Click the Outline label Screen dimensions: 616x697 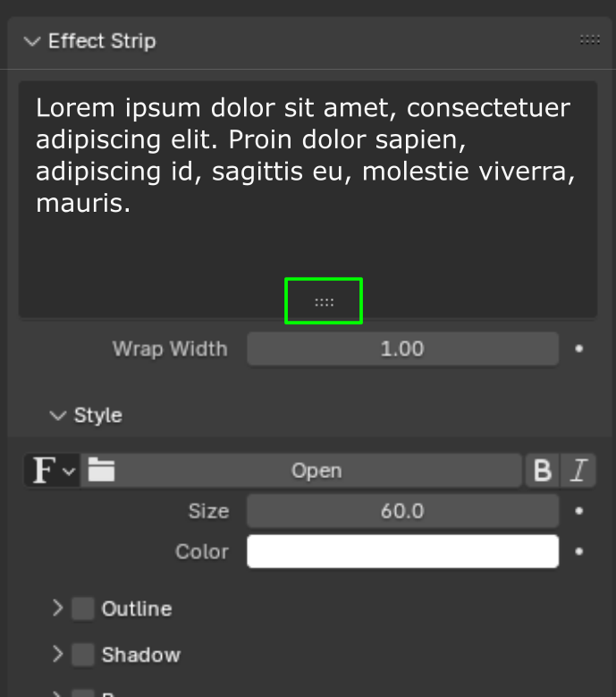click(137, 609)
